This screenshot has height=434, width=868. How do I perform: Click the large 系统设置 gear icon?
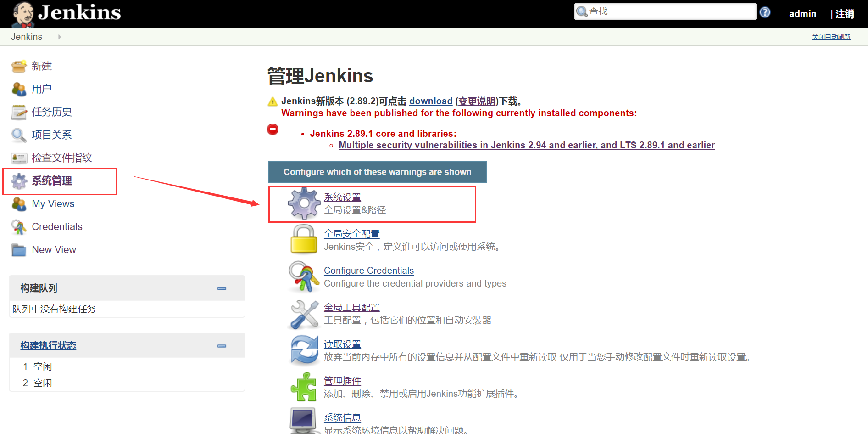304,203
